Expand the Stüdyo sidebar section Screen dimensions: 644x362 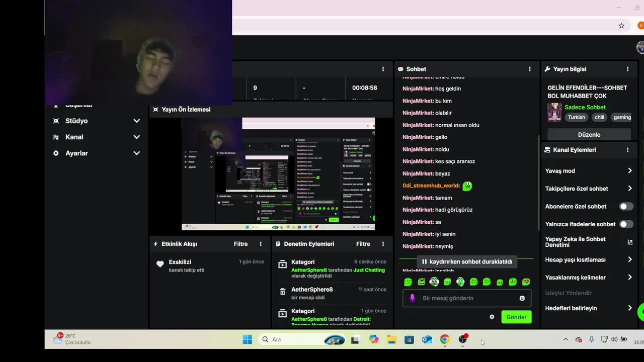(136, 121)
